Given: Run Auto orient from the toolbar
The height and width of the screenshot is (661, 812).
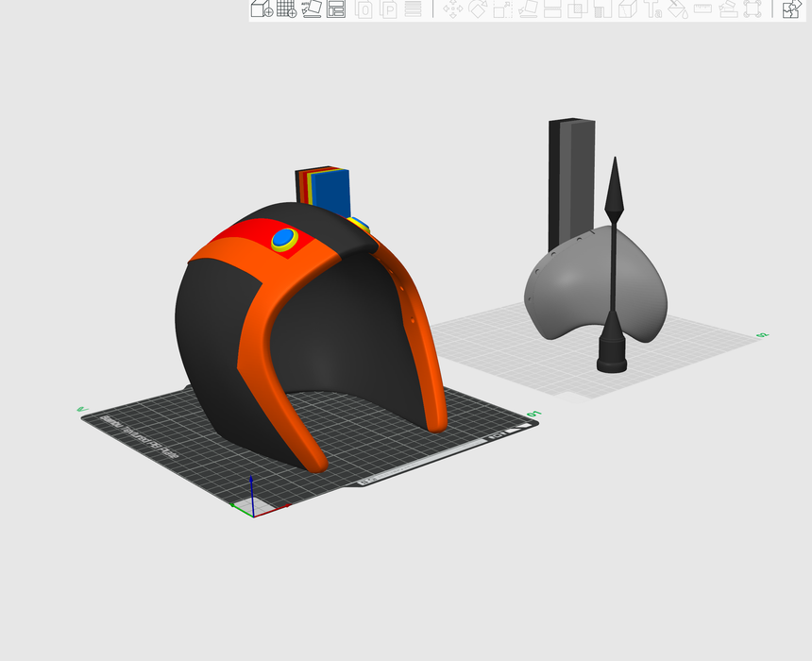Looking at the screenshot, I should (312, 9).
